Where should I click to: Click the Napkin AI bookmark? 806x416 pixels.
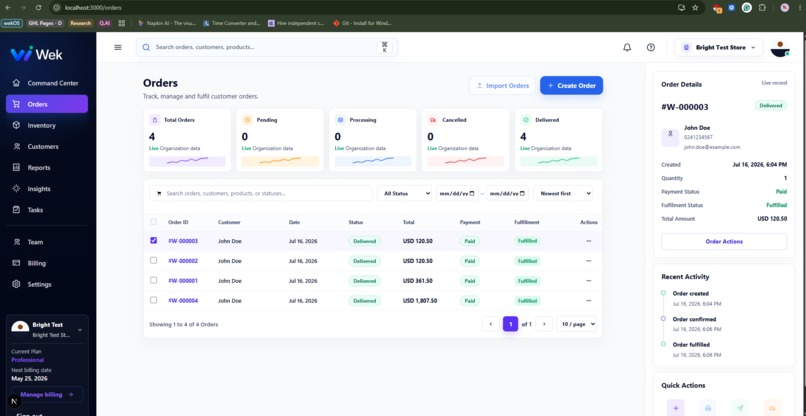tap(167, 23)
